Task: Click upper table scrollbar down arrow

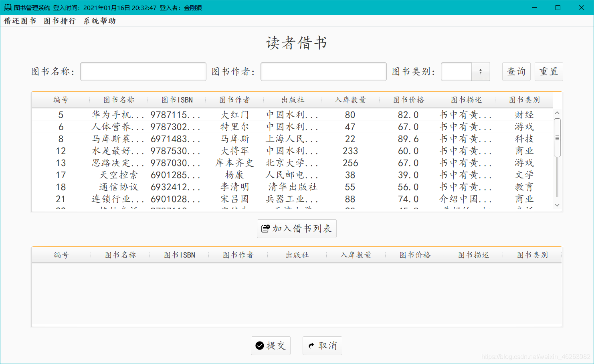Action: coord(557,205)
